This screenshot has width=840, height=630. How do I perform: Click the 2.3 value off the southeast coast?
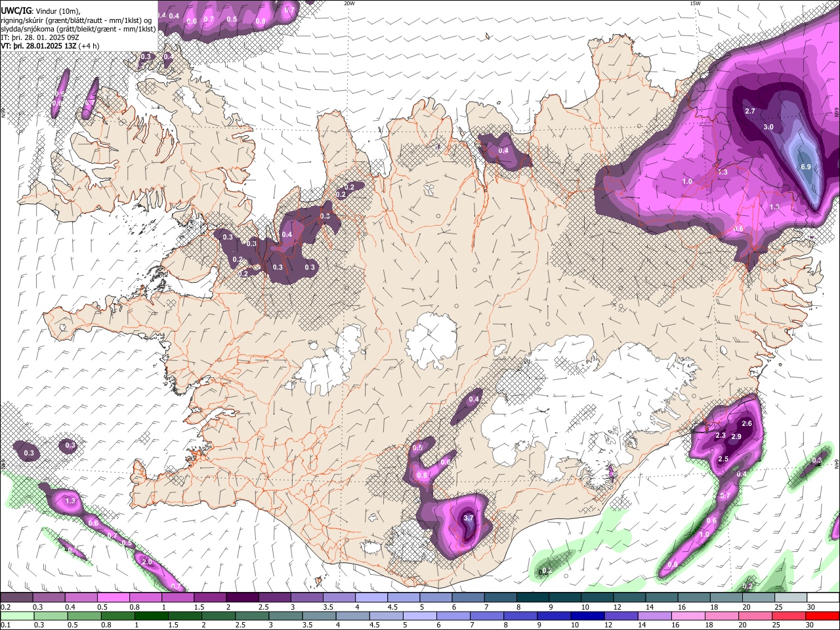point(720,435)
